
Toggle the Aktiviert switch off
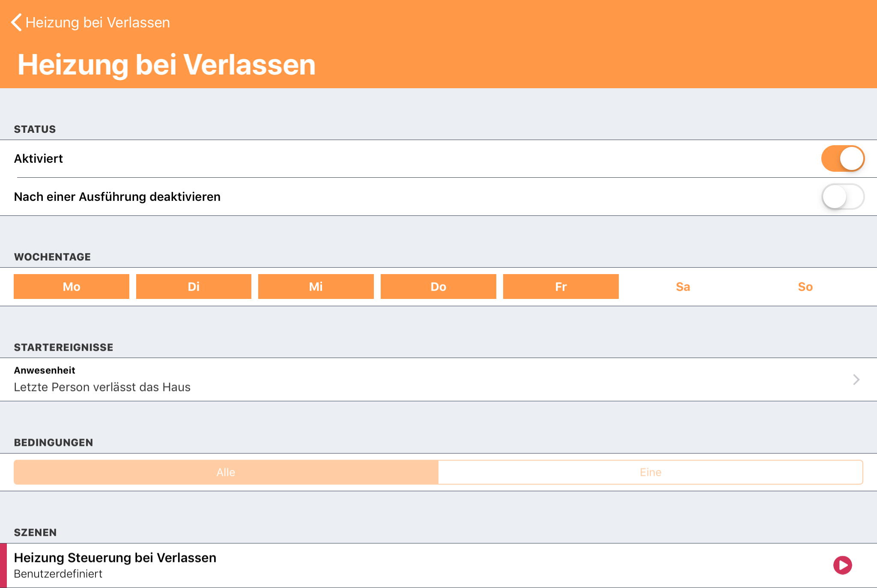coord(842,158)
